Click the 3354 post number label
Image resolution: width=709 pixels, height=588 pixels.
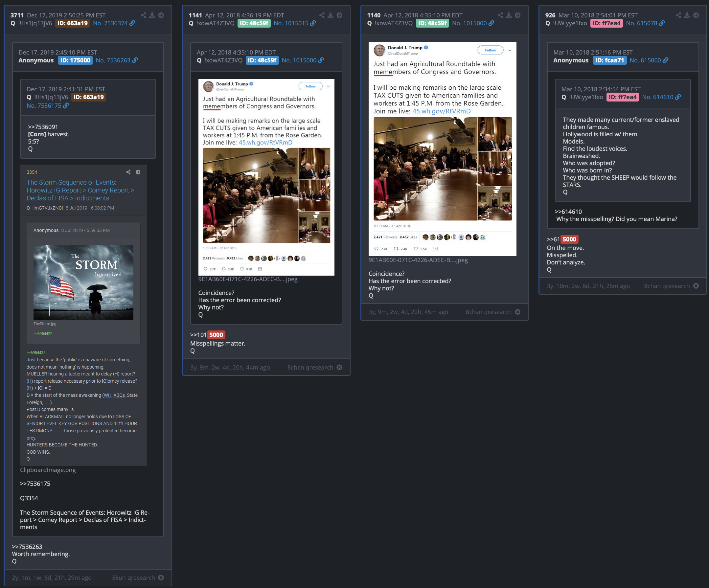point(32,172)
